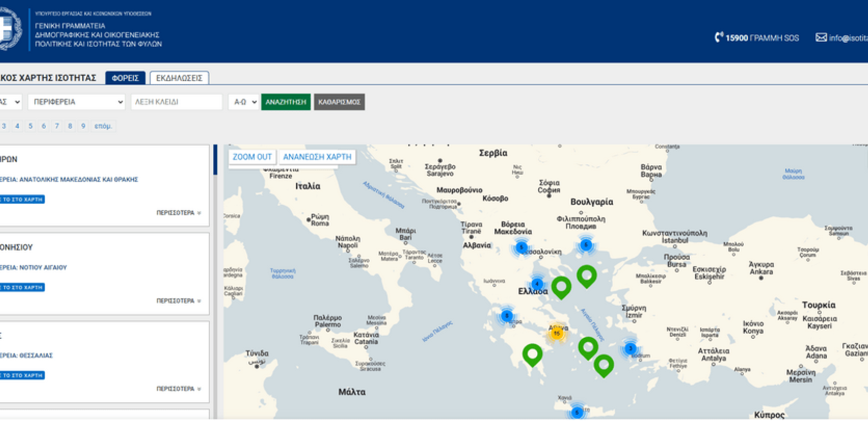Click the blue cluster marker near Bodrum
Viewport: 868px width, 421px height.
(x=630, y=348)
